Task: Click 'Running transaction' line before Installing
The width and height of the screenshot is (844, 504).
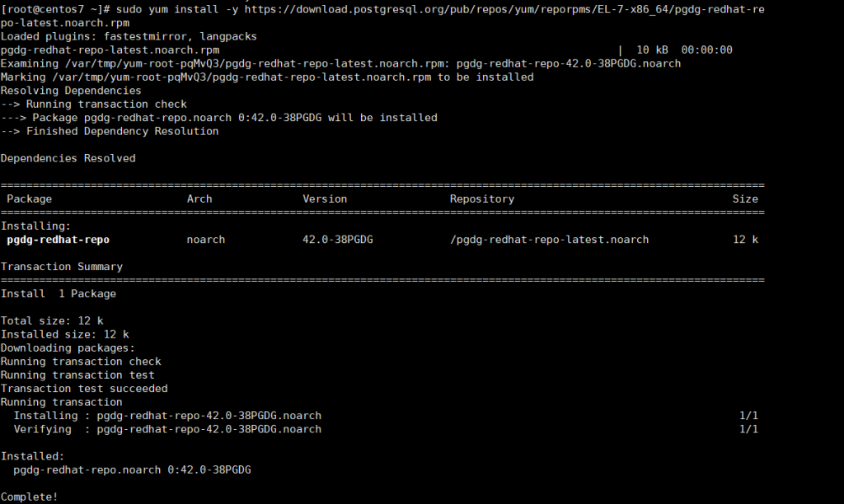Action: [61, 402]
